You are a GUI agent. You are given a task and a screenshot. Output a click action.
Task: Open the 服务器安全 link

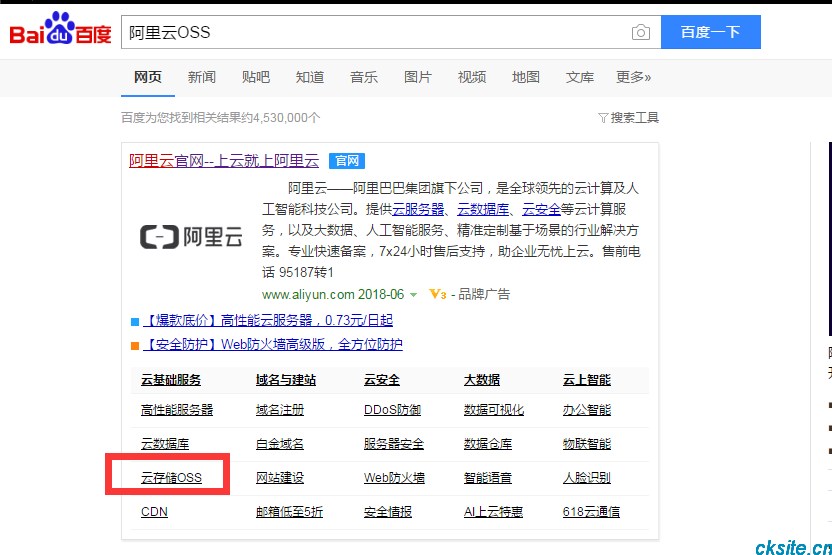click(394, 444)
